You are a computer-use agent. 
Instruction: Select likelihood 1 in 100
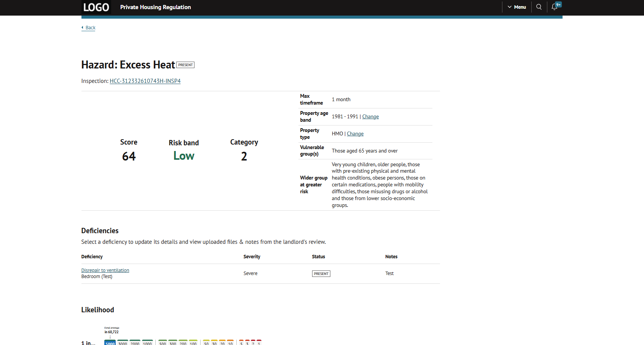coord(193,343)
